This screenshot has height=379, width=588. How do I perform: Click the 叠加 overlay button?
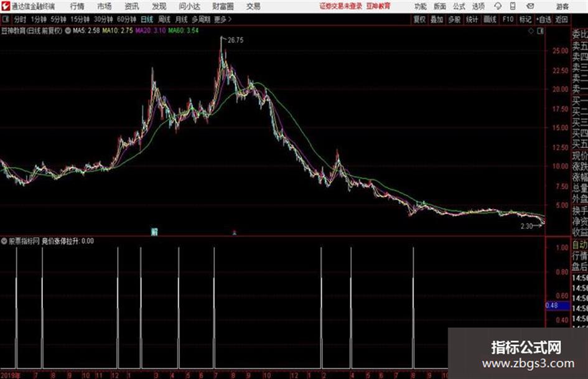437,19
